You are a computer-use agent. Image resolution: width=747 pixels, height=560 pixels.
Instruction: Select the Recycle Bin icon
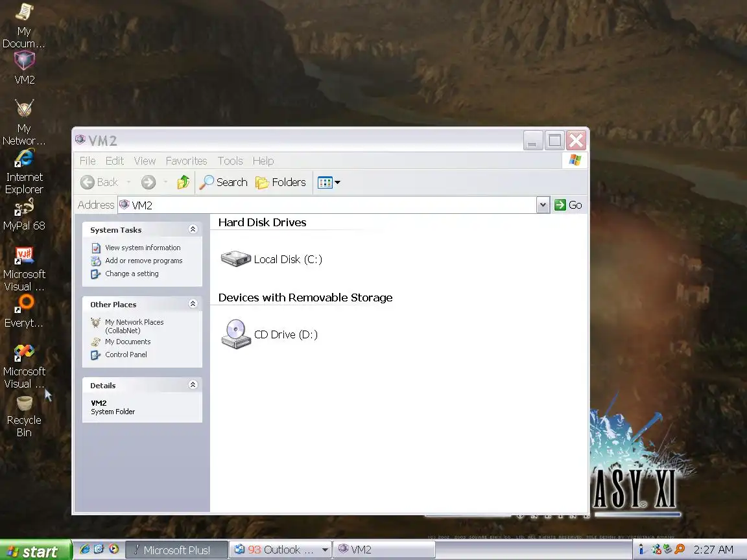pyautogui.click(x=24, y=417)
